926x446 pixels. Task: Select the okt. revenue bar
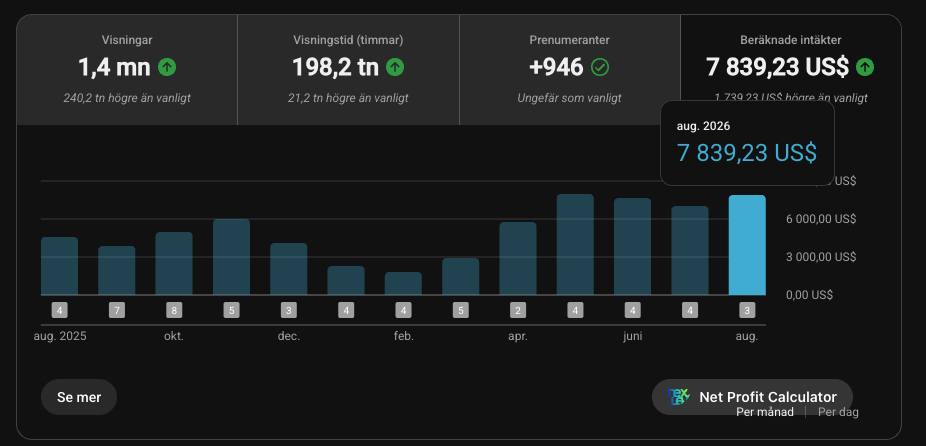point(174,263)
